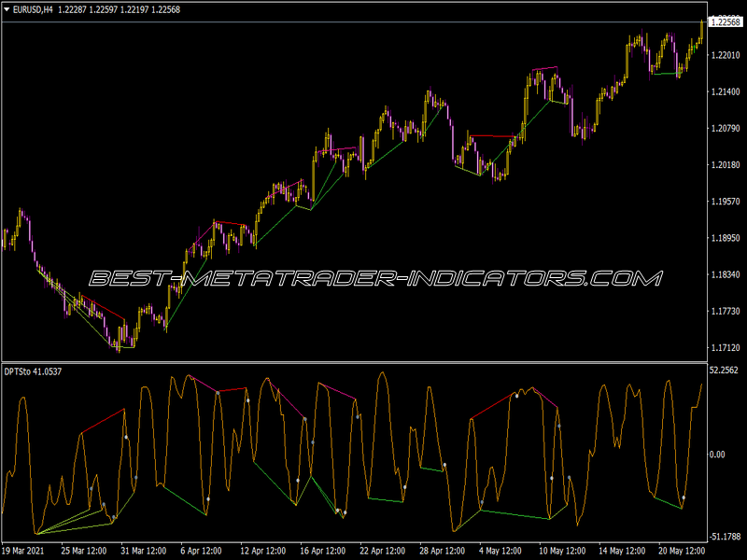Click the 10 May 12:00 time label

point(562,551)
